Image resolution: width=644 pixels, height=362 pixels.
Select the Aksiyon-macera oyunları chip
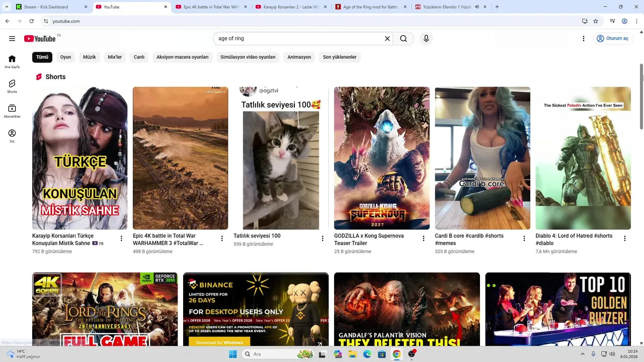point(182,57)
